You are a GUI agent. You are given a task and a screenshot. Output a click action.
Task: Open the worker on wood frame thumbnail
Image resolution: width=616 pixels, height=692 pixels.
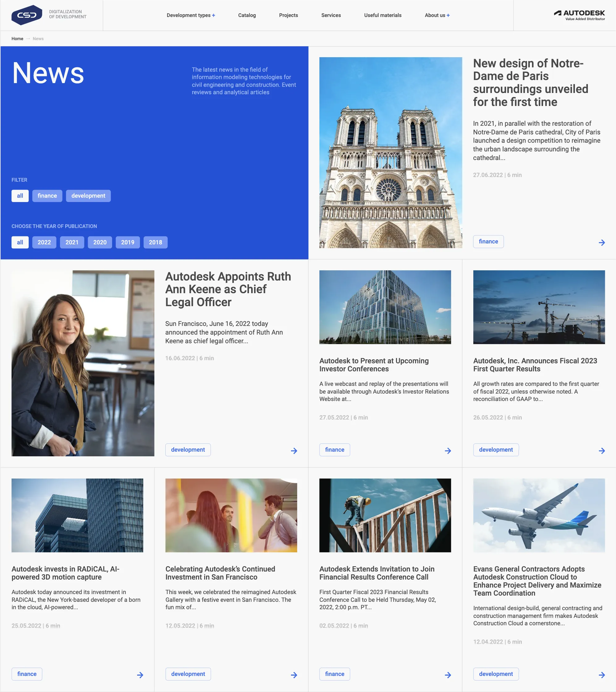(385, 515)
